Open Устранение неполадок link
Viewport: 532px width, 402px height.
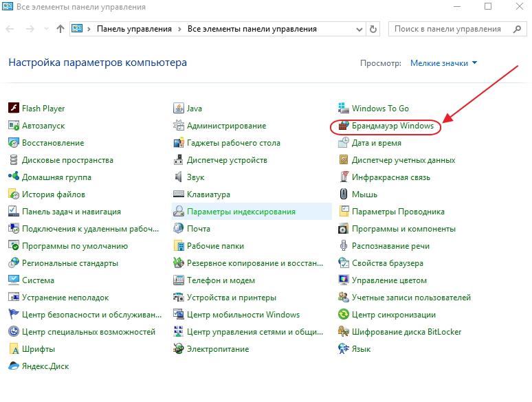[65, 298]
